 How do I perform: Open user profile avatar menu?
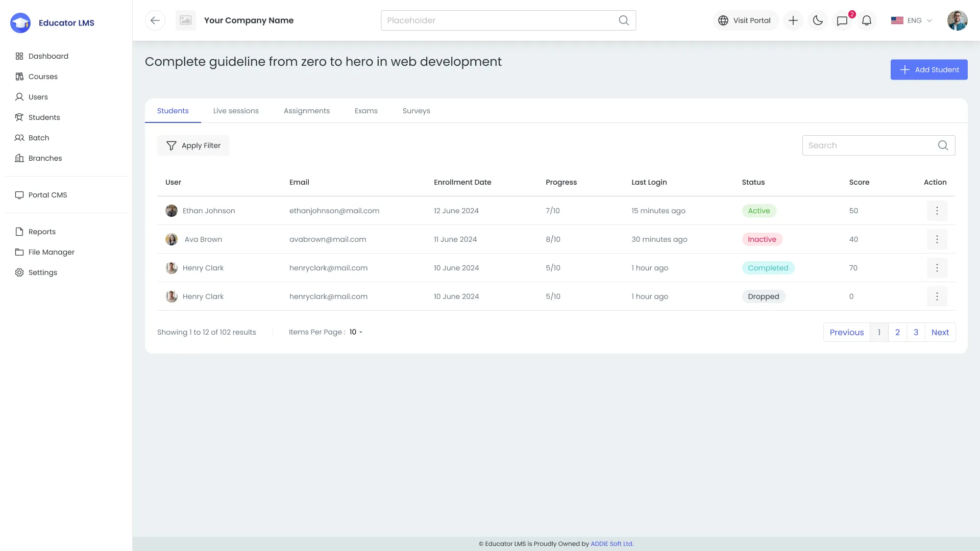957,20
